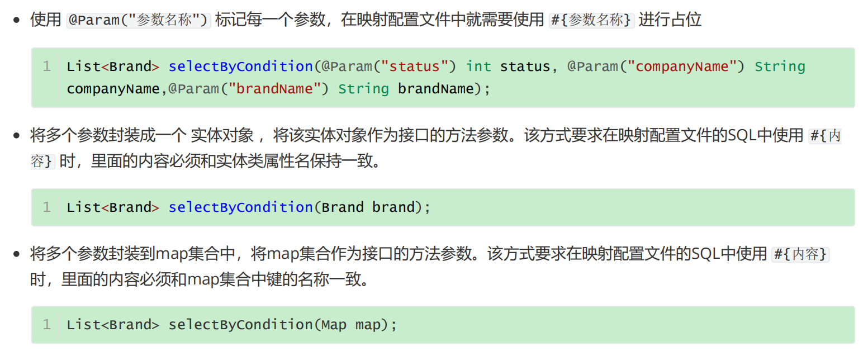Viewport: 868px width, 351px height.
Task: Click 'Map map' parameter in third code block
Action: (351, 325)
